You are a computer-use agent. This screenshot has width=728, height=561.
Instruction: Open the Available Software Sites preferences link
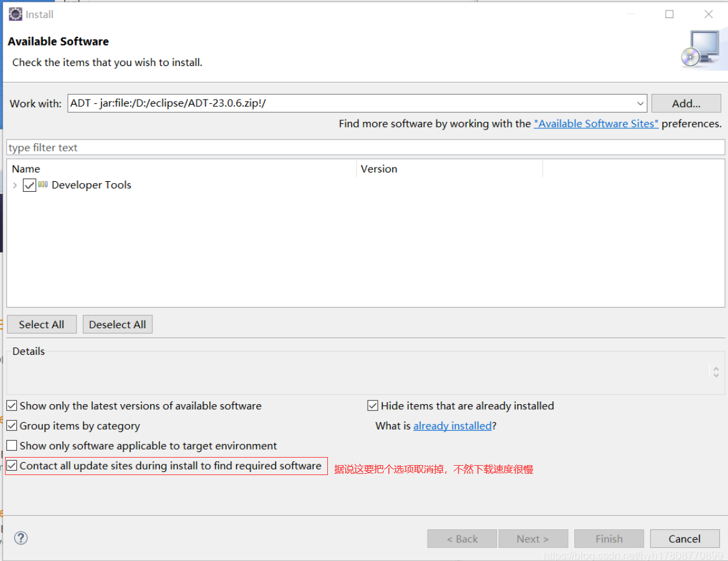click(595, 123)
